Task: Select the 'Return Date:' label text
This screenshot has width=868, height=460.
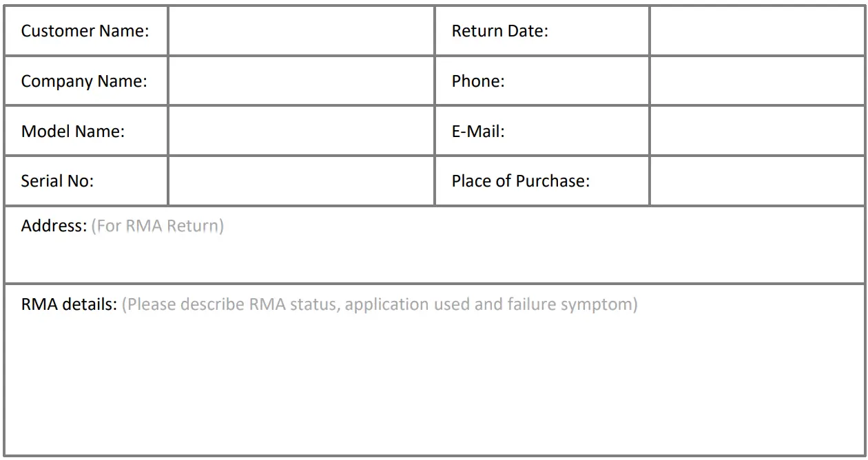Action: pos(499,31)
